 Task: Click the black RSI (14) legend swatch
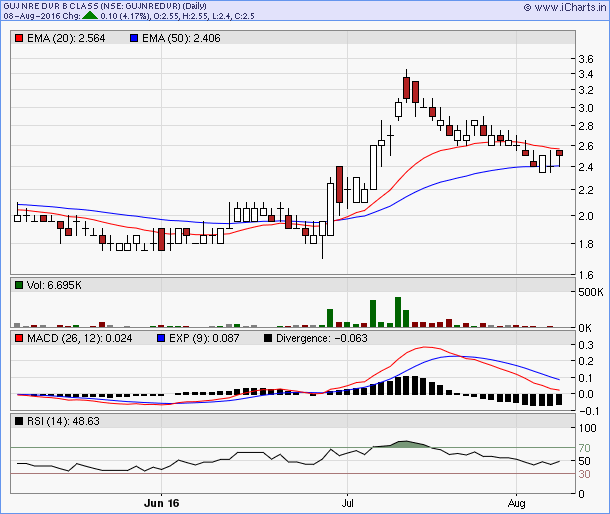[x=19, y=421]
